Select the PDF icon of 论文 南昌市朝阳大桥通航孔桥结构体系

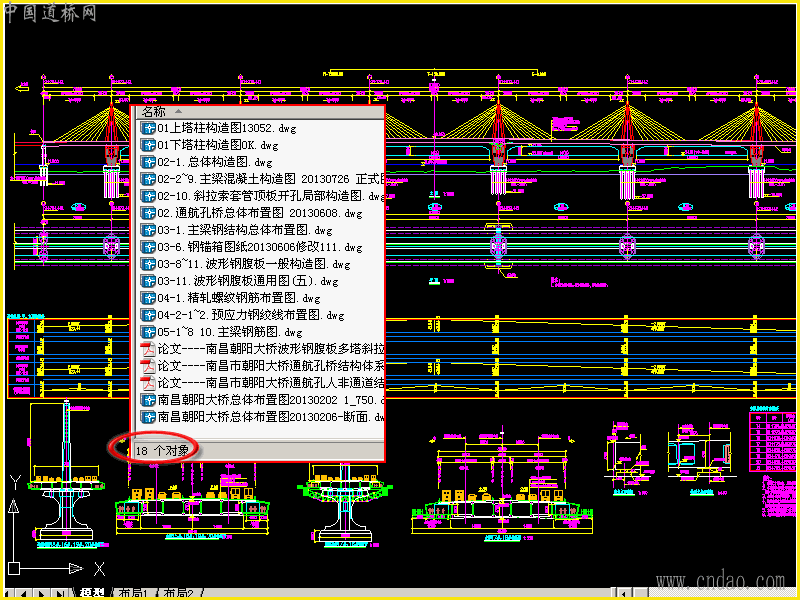click(x=148, y=366)
